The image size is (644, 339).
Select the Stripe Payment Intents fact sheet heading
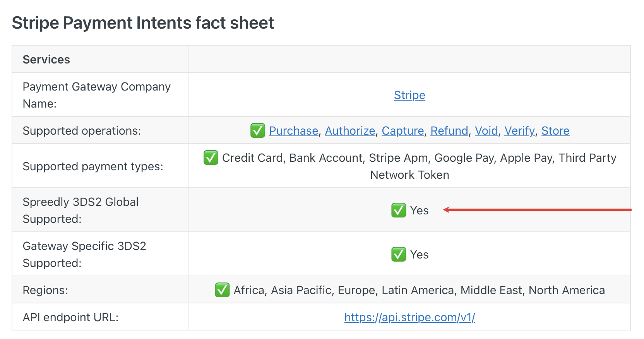143,23
